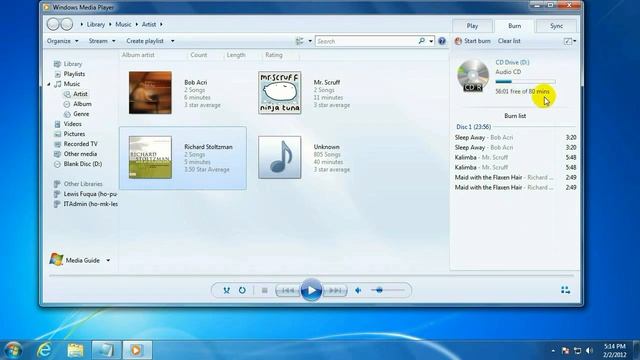Open the Burn tab
The width and height of the screenshot is (640, 360).
pyautogui.click(x=514, y=26)
